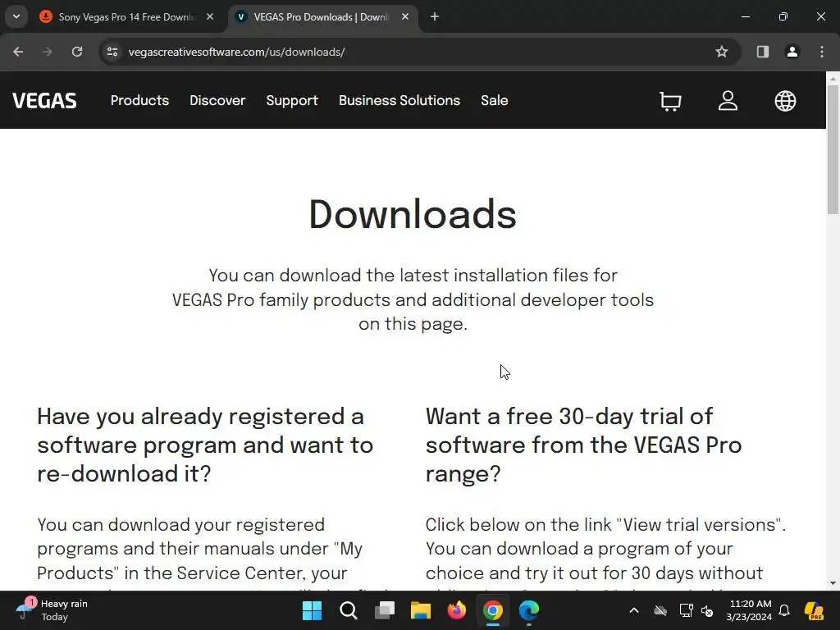Viewport: 840px width, 630px height.
Task: Reload the page
Action: click(77, 52)
